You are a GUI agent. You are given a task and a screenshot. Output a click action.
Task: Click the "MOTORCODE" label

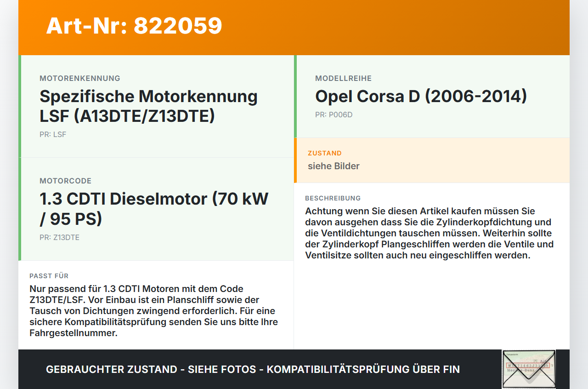point(66,181)
